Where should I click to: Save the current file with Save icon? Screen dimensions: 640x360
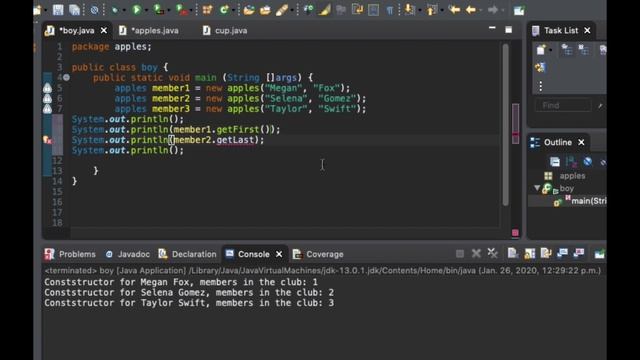pos(58,10)
